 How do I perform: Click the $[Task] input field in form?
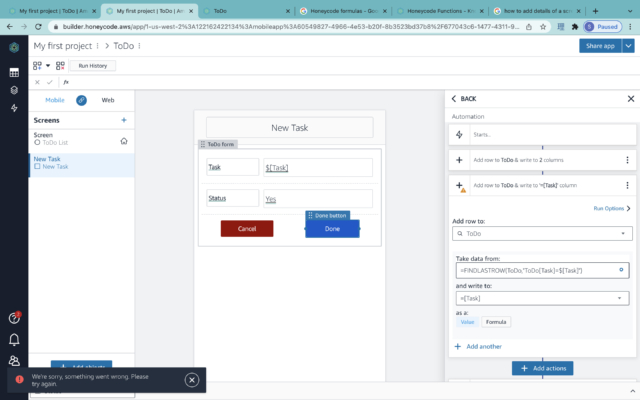point(318,167)
